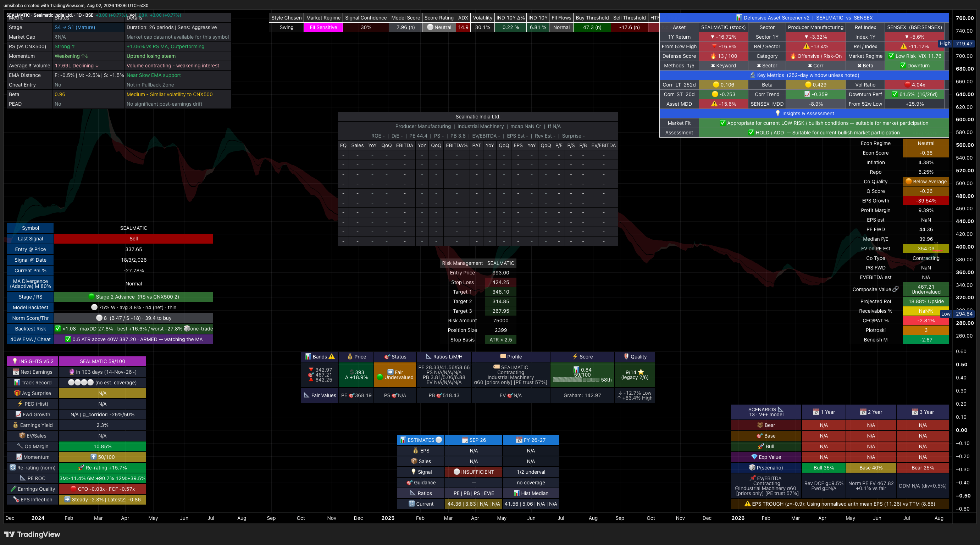Click the star icon next to 9/14
This screenshot has width=980, height=545.
pyautogui.click(x=641, y=372)
